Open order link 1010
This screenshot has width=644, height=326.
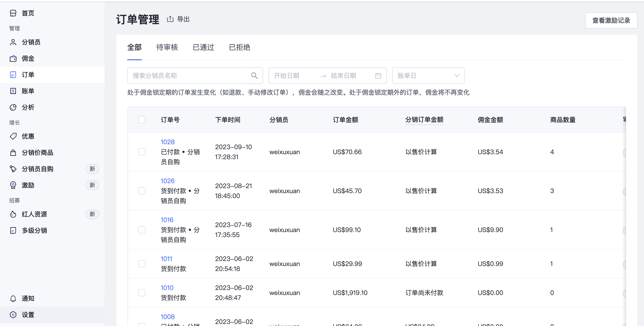pyautogui.click(x=167, y=288)
